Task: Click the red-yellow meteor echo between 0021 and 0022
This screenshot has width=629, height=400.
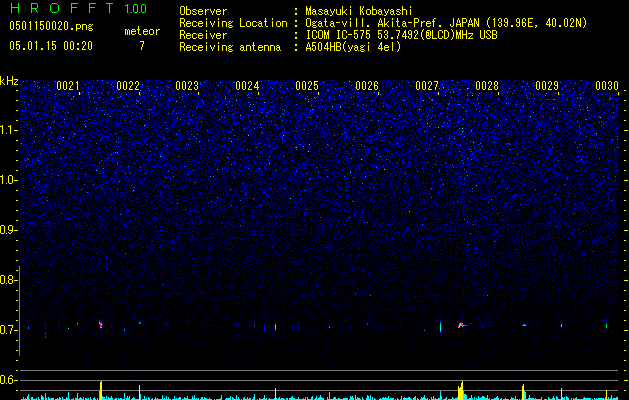Action: (100, 324)
